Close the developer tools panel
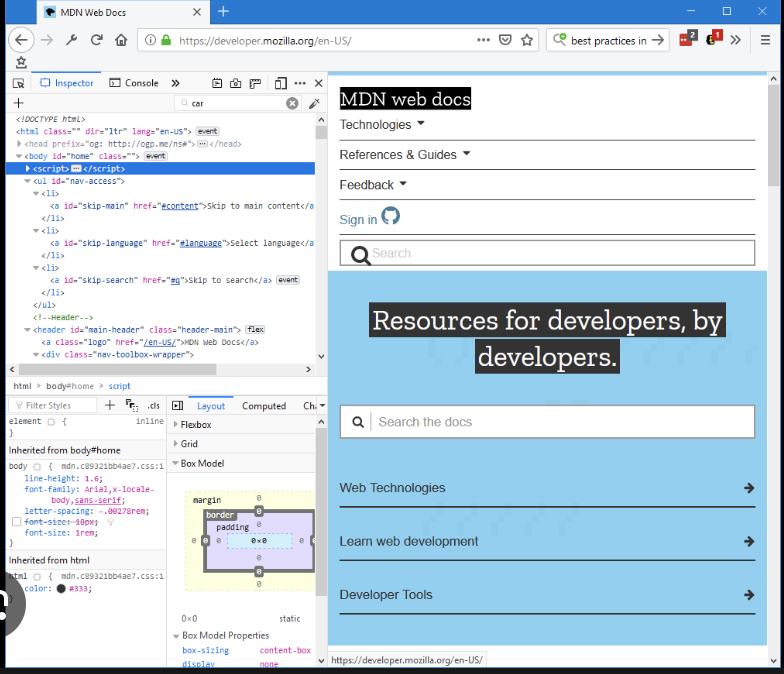This screenshot has height=674, width=784. click(x=318, y=84)
